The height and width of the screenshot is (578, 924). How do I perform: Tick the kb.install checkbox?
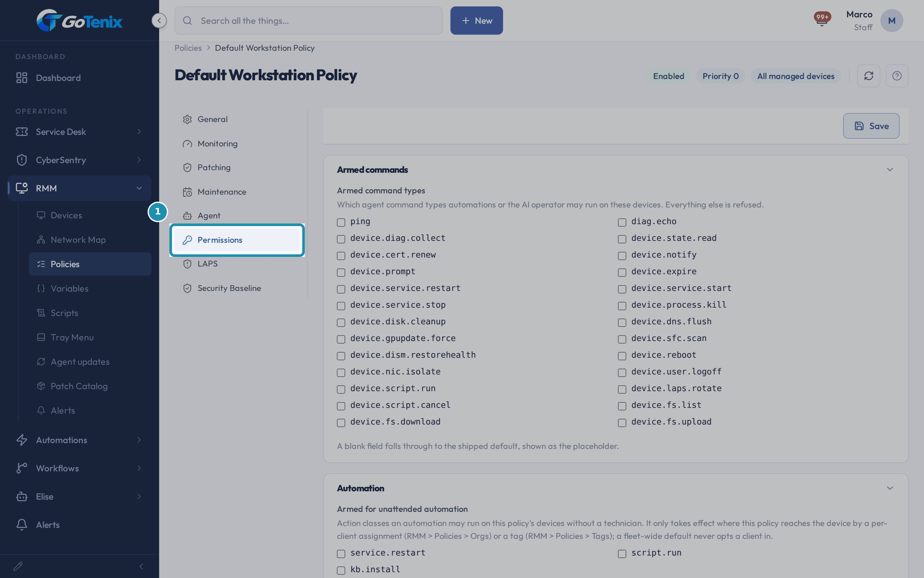(341, 571)
